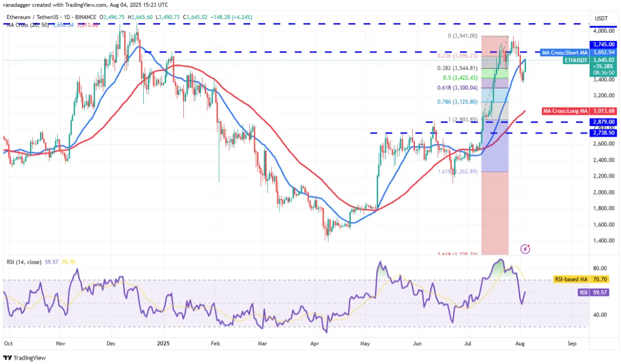621x364 pixels.
Task: Click the 08:36:50 bar countdown timer
Action: coord(603,73)
